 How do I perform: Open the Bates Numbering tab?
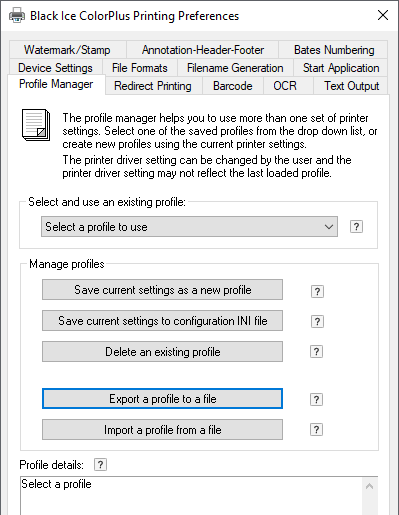(x=334, y=50)
